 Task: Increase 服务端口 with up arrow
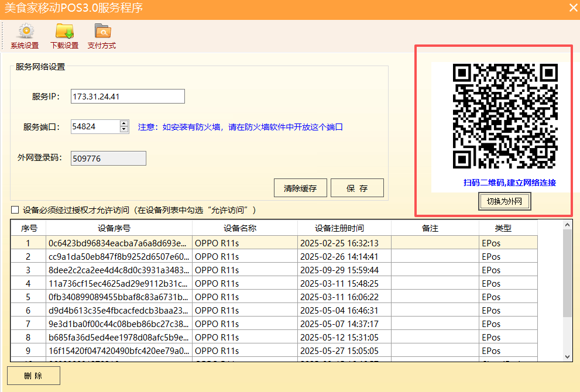point(124,123)
